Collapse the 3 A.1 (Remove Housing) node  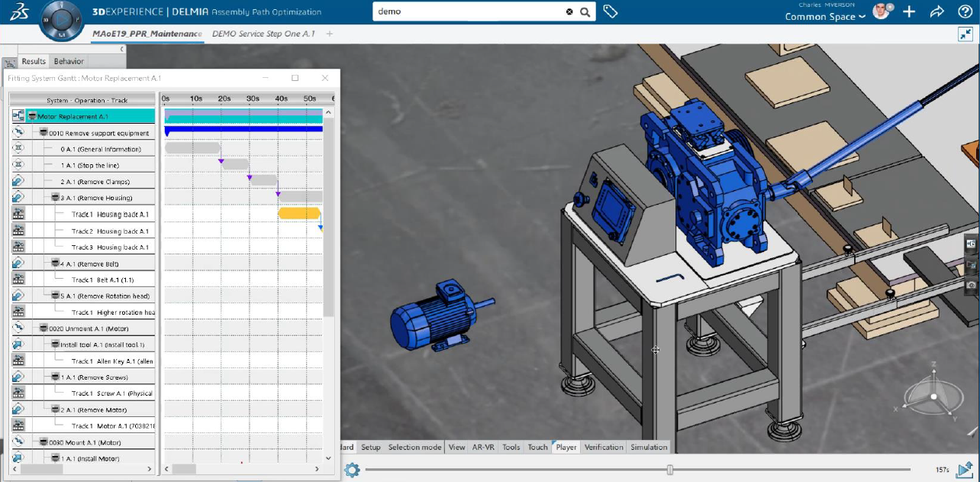point(55,198)
